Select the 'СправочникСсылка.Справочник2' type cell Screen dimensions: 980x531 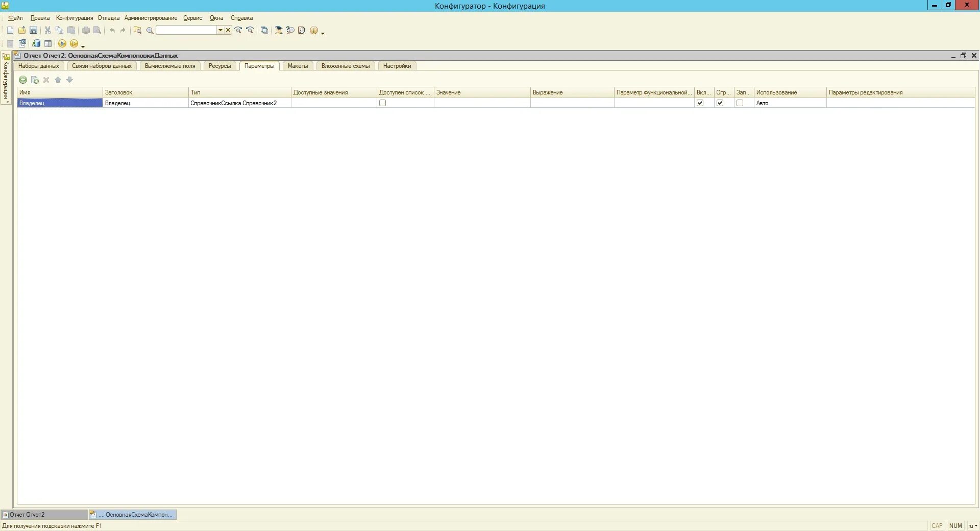[240, 103]
